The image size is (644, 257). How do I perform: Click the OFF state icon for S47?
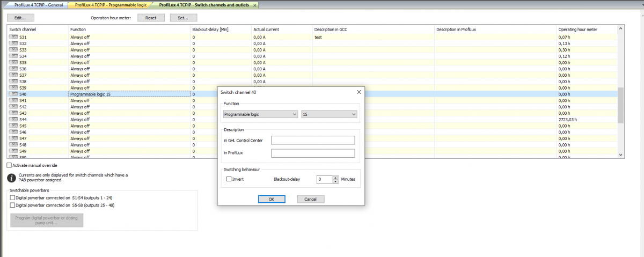click(x=13, y=138)
